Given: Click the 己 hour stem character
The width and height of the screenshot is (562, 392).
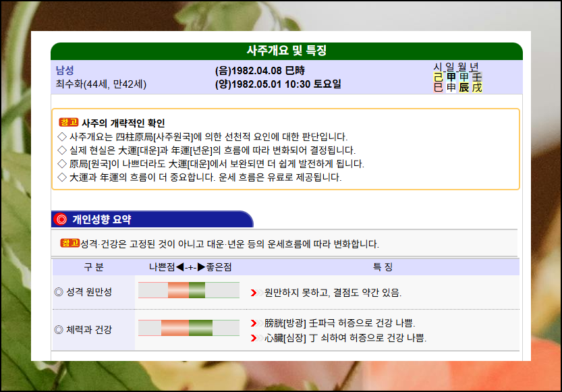Looking at the screenshot, I should (x=438, y=77).
